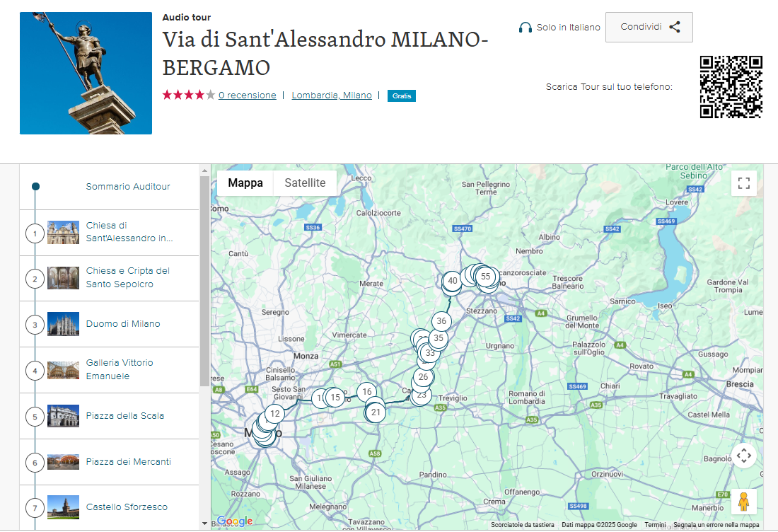The image size is (778, 532).
Task: Open Sommario Auditour in tour list
Action: 128,187
